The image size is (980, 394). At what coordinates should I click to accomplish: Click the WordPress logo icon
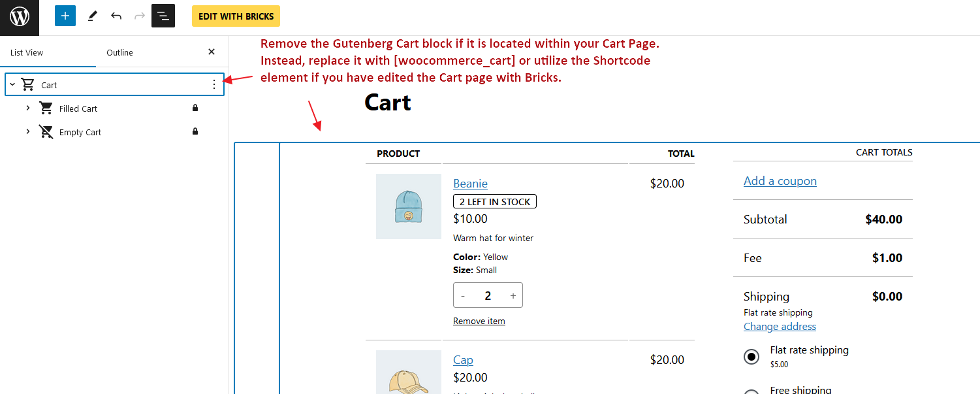(x=20, y=17)
